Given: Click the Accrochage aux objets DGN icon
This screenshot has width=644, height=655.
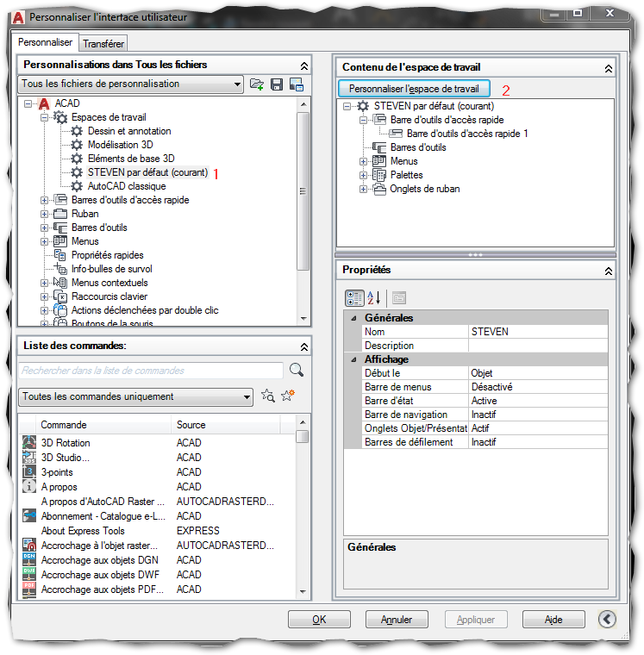Looking at the screenshot, I should (28, 559).
